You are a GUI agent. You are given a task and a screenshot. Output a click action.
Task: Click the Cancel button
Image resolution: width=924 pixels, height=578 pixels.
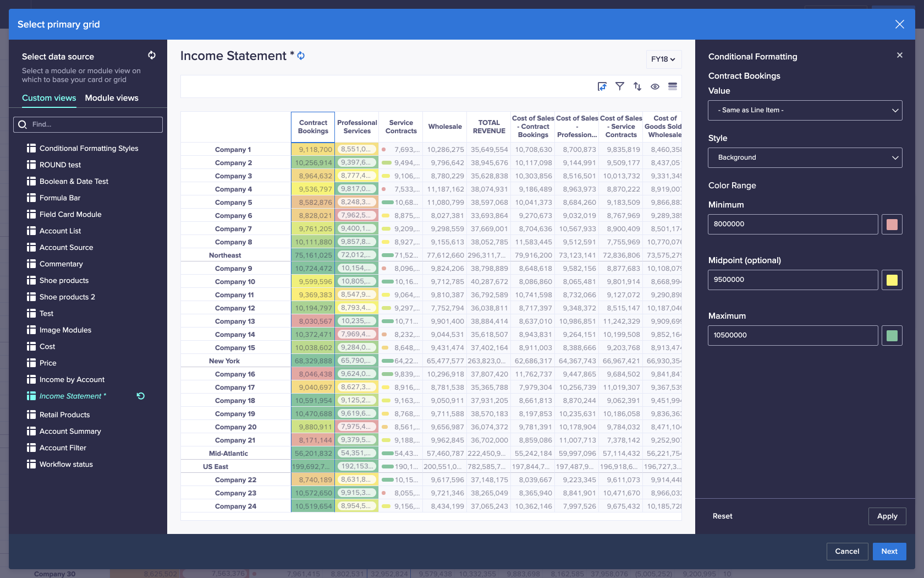click(847, 552)
